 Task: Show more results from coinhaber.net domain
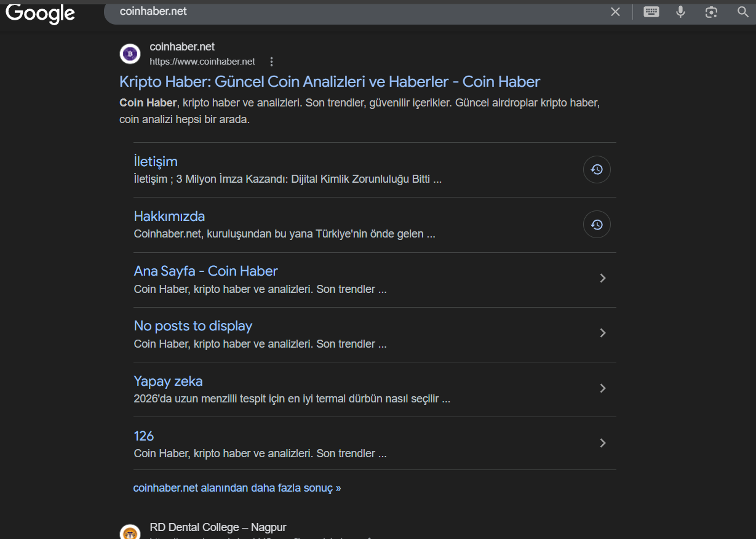coord(237,488)
